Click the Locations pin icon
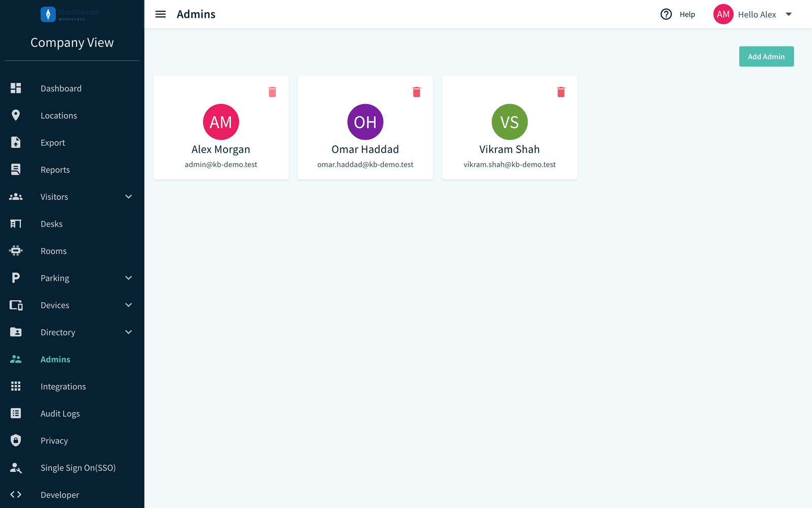Screen dimensions: 812x508 (x=16, y=115)
